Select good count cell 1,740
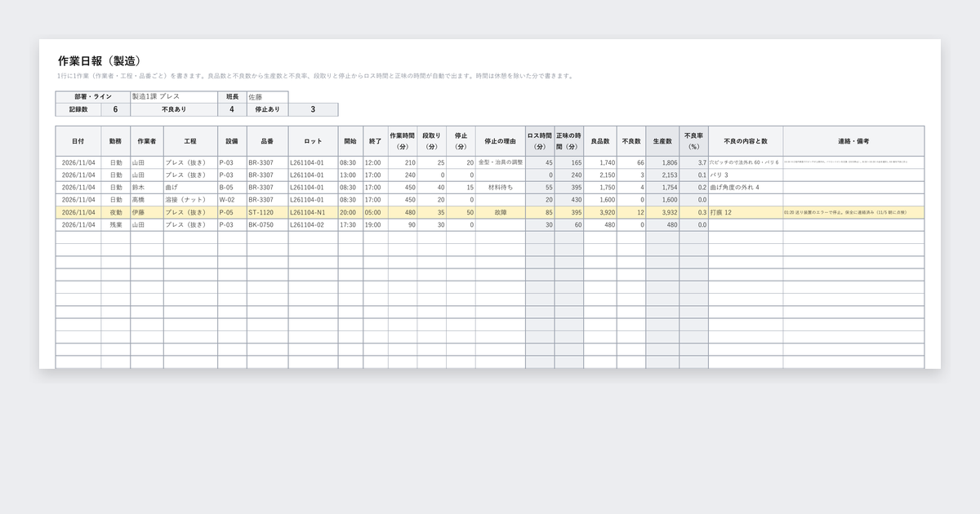This screenshot has width=980, height=514. tap(600, 162)
